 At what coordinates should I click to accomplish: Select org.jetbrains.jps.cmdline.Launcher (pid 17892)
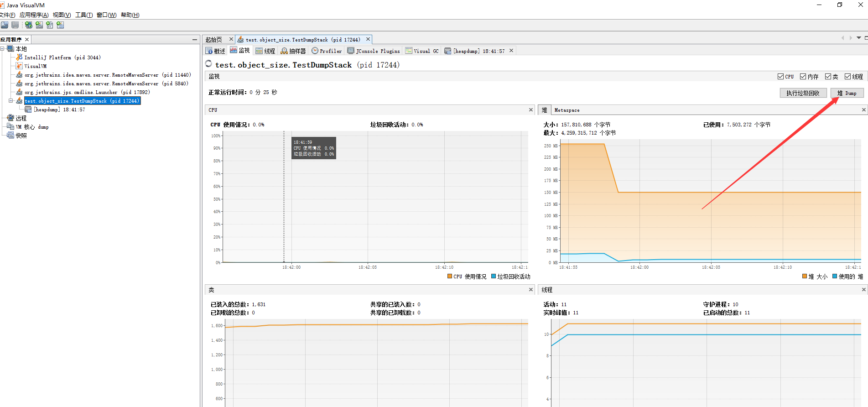pyautogui.click(x=87, y=92)
